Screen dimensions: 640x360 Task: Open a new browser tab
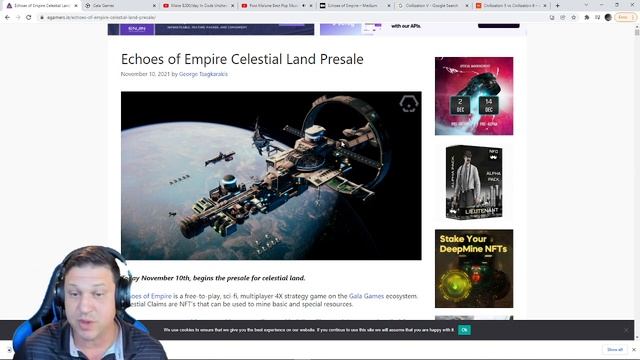pyautogui.click(x=558, y=6)
